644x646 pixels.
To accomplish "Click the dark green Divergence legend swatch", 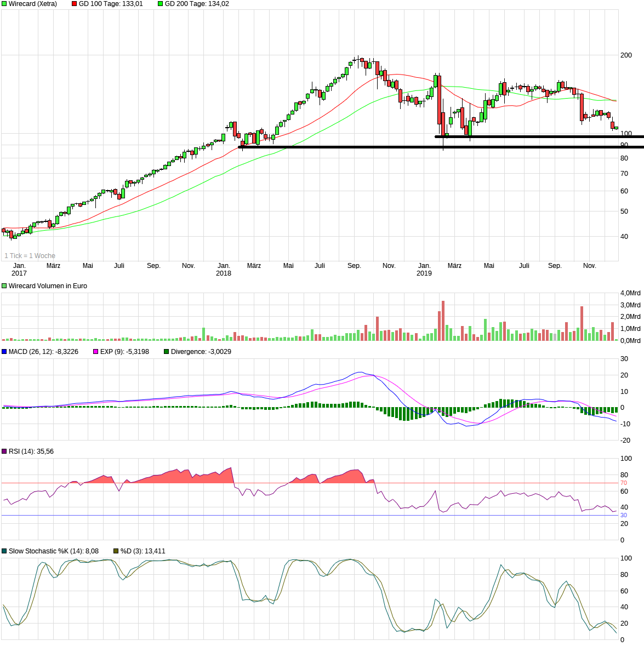I will tap(167, 352).
